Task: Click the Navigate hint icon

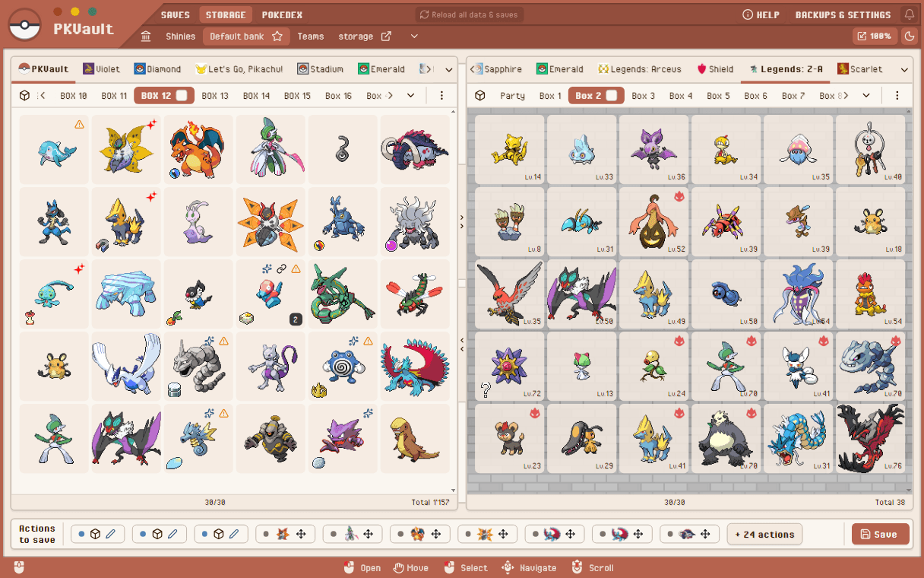Action: [x=508, y=567]
